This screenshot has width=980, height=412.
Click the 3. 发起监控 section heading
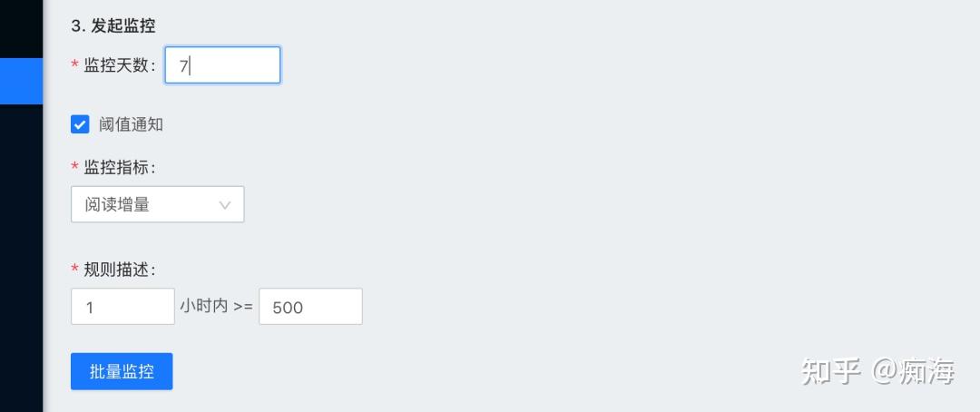click(113, 26)
